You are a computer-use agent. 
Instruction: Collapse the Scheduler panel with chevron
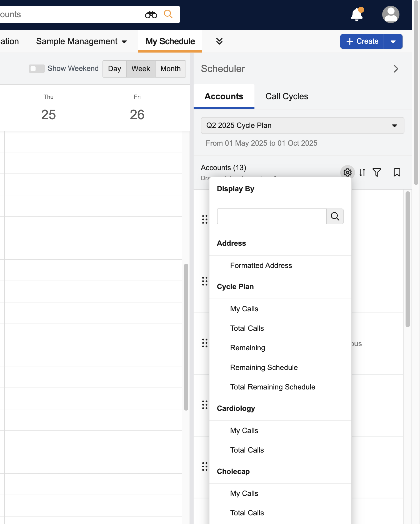click(396, 69)
